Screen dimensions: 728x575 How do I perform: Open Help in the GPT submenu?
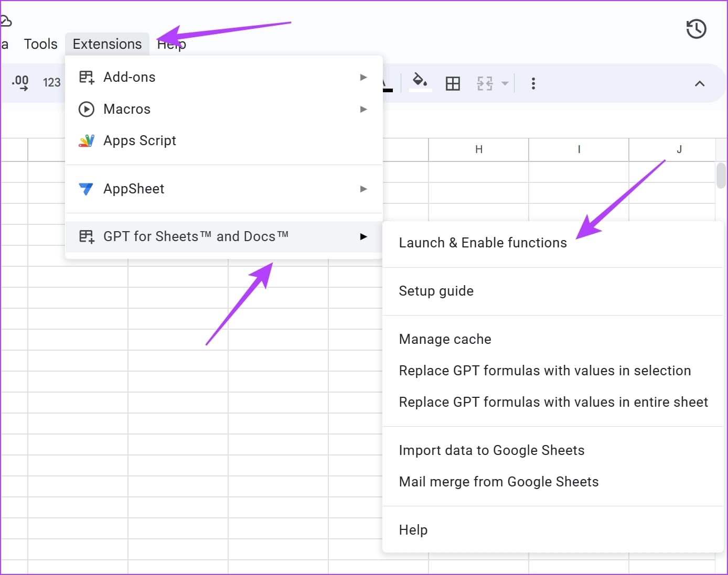pos(553,530)
